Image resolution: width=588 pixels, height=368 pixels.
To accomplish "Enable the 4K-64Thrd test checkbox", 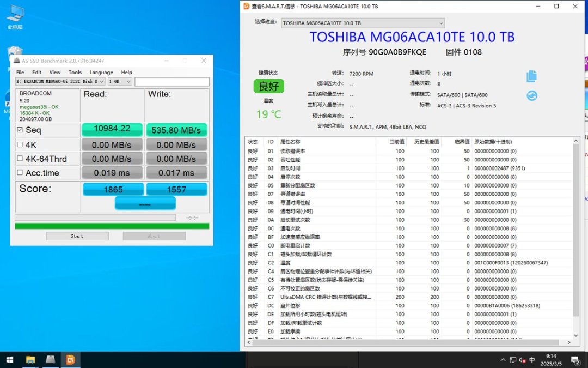I will (x=20, y=159).
